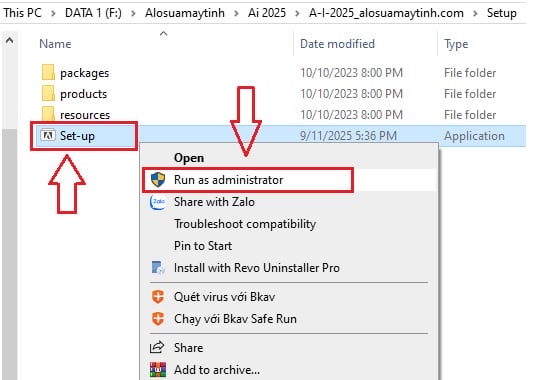Click the Bkav shield icon beside Quét virus
Screen dimensions: 534x380
coord(158,297)
